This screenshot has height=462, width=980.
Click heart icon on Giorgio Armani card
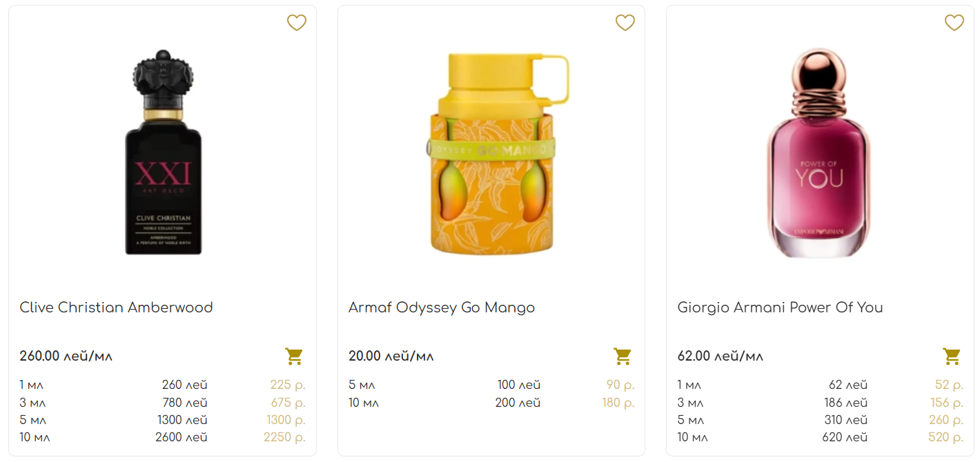954,23
